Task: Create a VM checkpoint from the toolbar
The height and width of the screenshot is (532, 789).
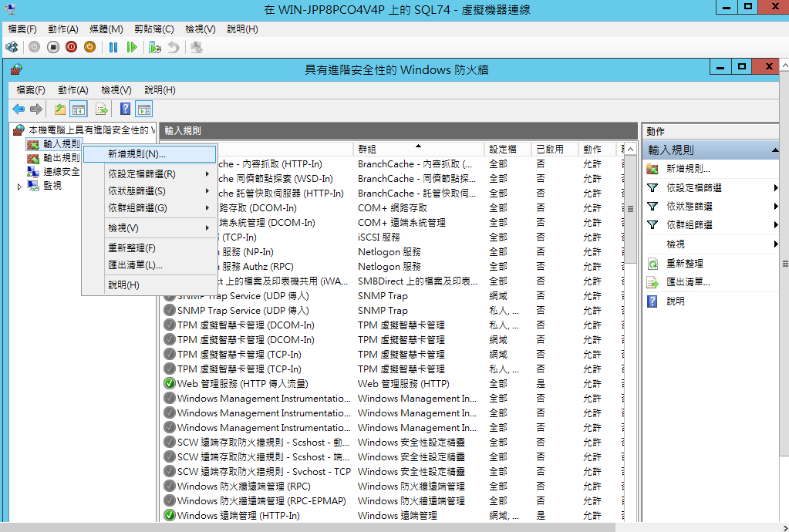Action: pos(155,47)
